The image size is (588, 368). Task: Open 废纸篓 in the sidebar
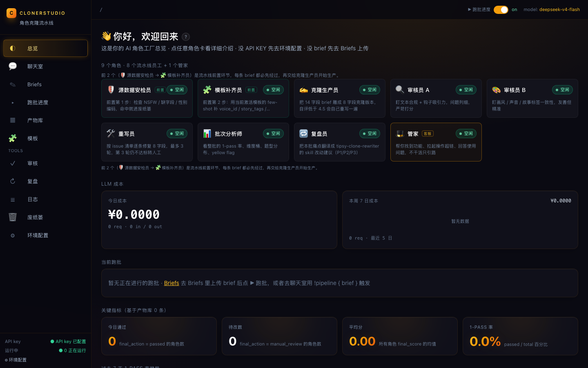pos(45,217)
